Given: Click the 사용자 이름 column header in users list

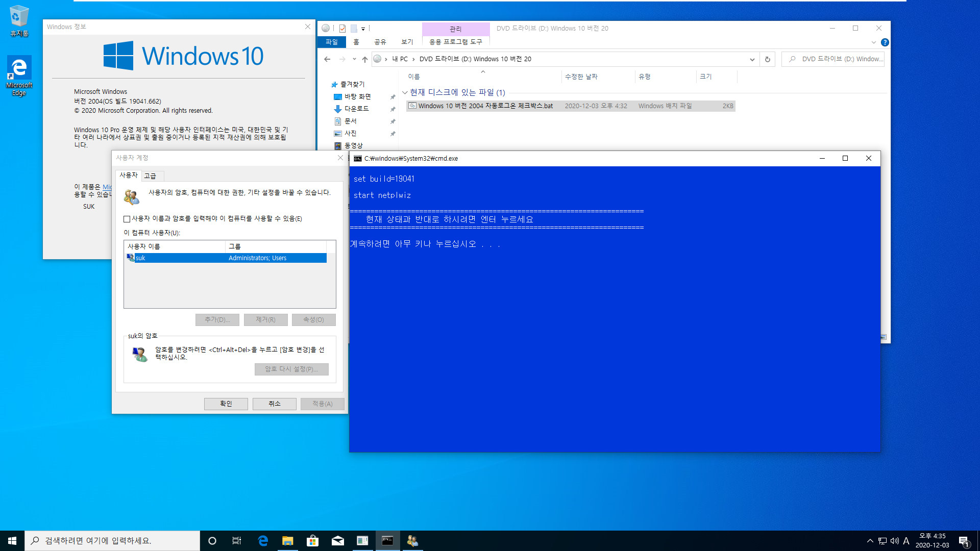Looking at the screenshot, I should tap(175, 246).
